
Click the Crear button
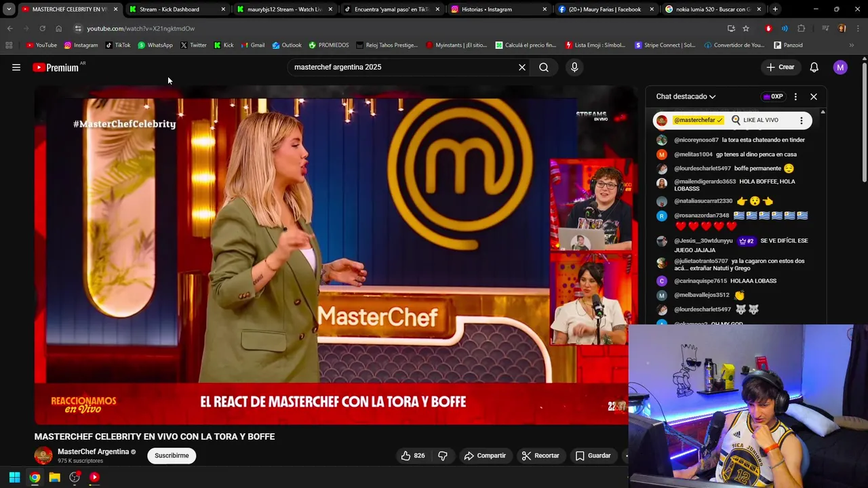tap(781, 67)
